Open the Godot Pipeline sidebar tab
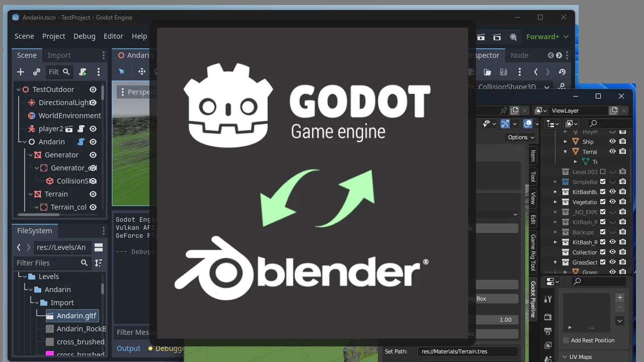644x362 pixels. [x=533, y=299]
